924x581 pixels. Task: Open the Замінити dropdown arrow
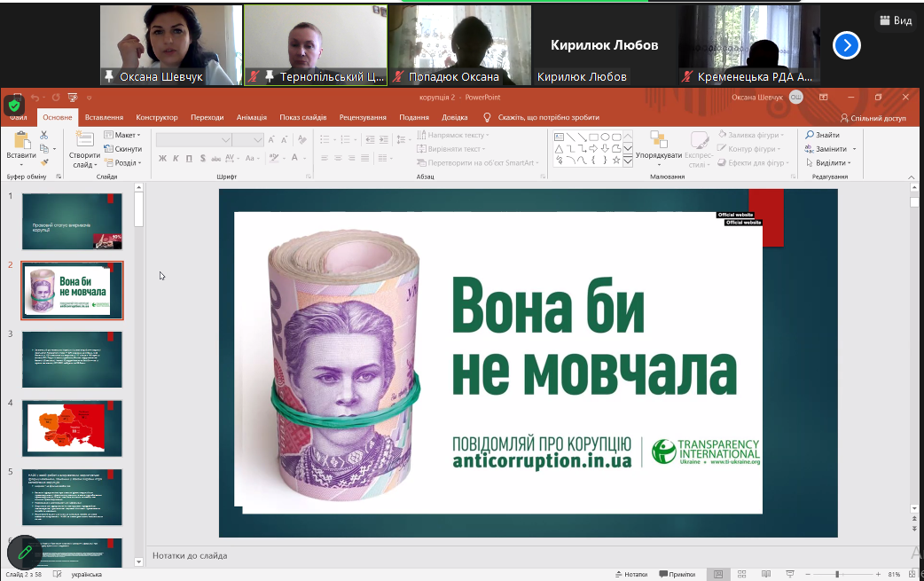click(x=855, y=149)
